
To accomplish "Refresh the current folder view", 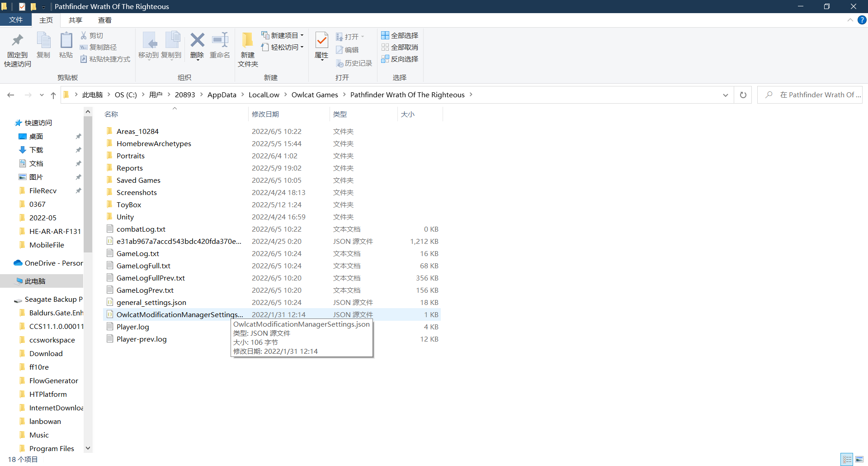I will [x=743, y=95].
